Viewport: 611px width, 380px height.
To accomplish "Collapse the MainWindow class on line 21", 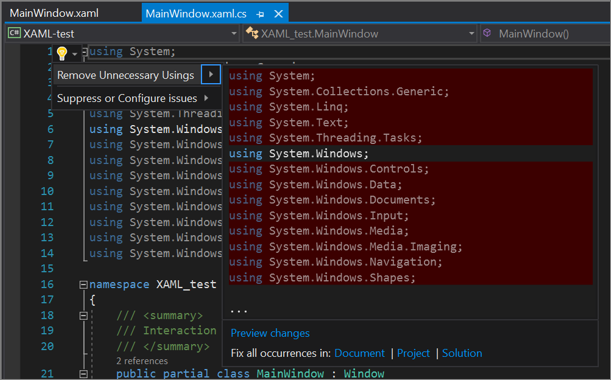I will coord(83,374).
